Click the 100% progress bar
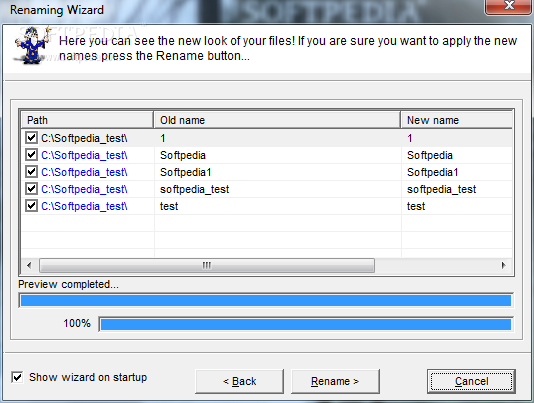The height and width of the screenshot is (403, 534). pyautogui.click(x=306, y=324)
